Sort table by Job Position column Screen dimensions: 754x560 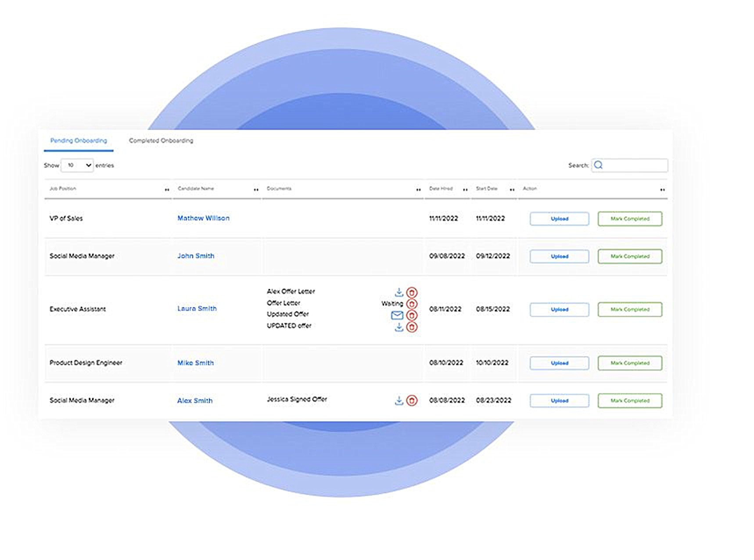tap(167, 190)
